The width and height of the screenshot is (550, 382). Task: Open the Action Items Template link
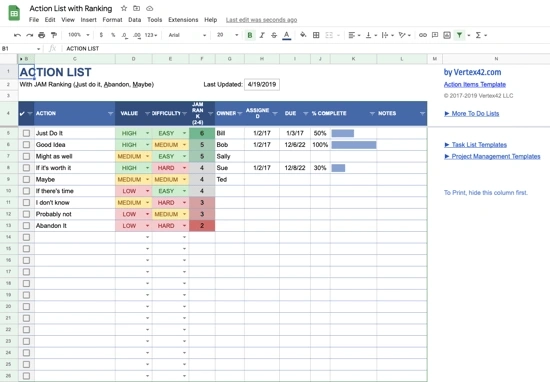tap(475, 85)
